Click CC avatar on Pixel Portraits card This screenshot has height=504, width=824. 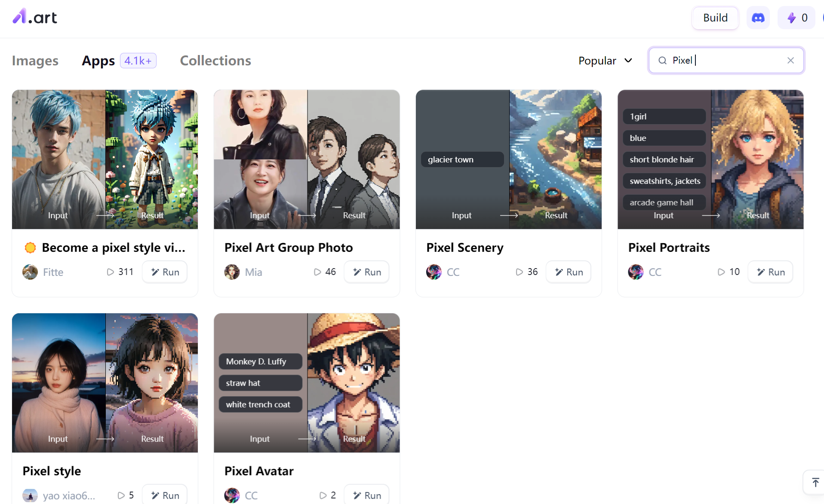click(636, 272)
